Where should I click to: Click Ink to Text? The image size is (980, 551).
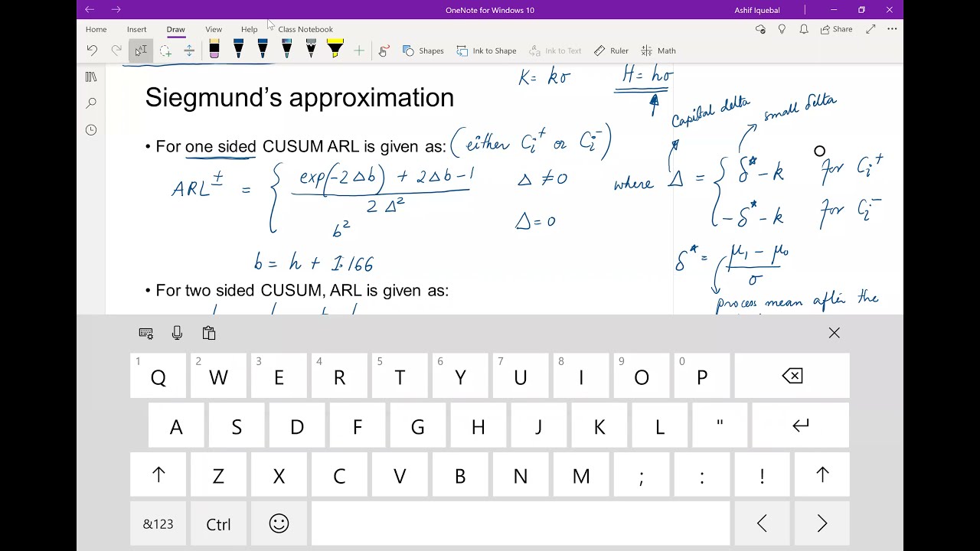555,51
